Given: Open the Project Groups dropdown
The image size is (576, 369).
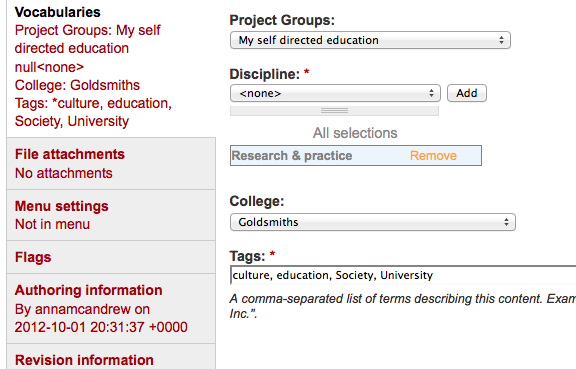Looking at the screenshot, I should (370, 40).
